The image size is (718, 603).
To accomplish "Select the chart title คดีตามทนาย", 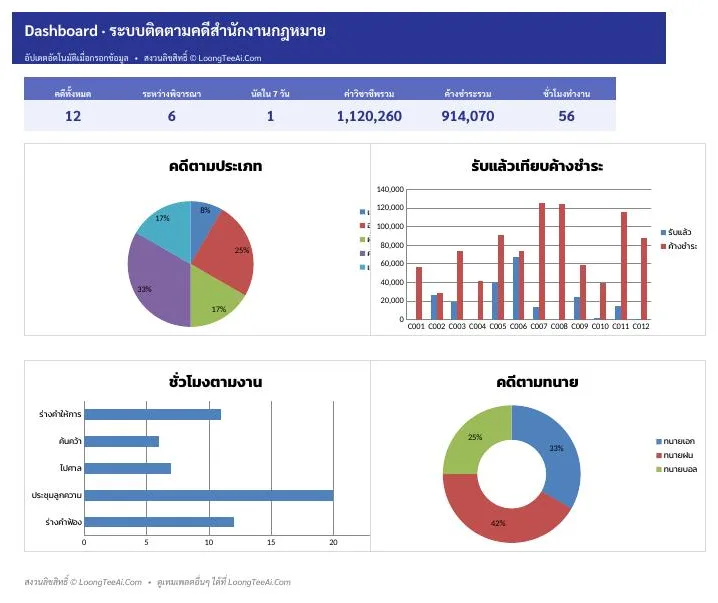I will click(537, 381).
